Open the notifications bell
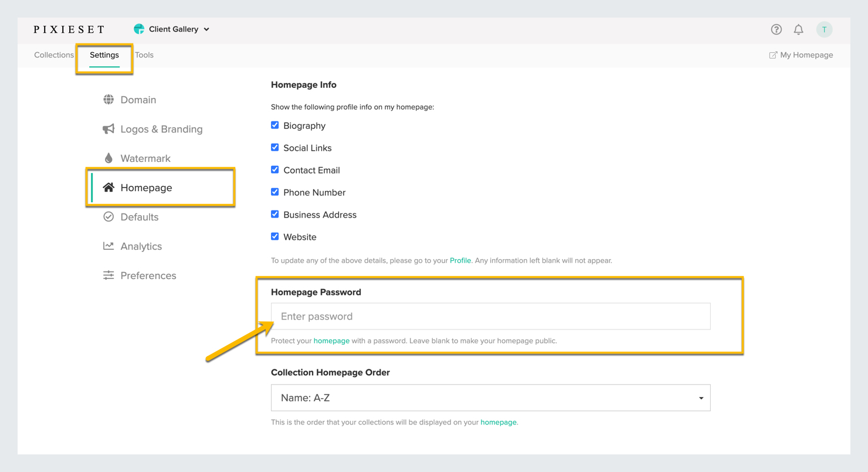The image size is (868, 472). point(798,29)
